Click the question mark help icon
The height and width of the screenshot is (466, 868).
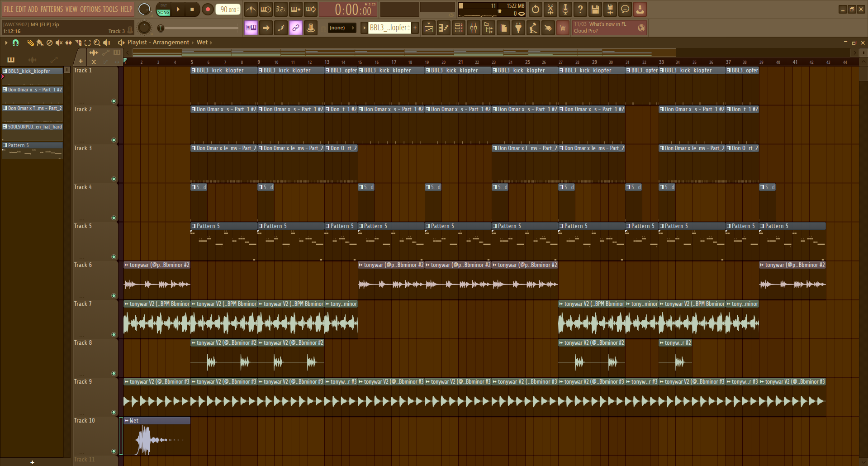tap(580, 9)
